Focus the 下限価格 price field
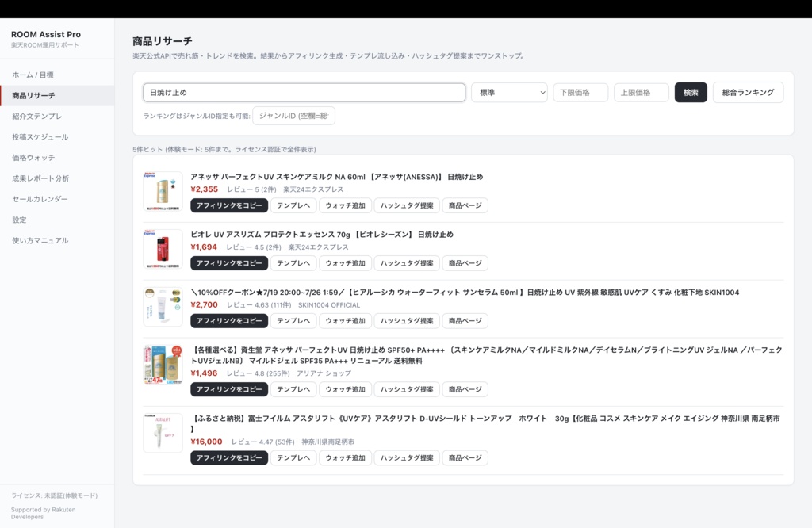 (x=580, y=92)
